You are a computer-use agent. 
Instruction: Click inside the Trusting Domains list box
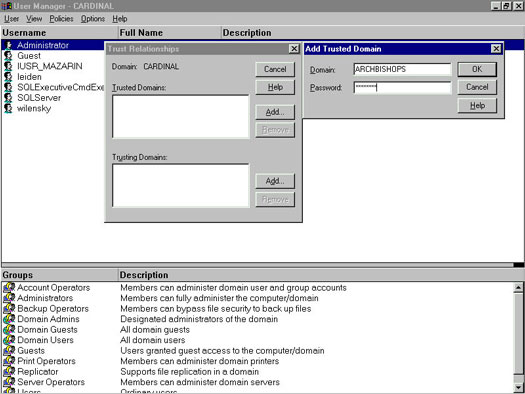point(181,185)
